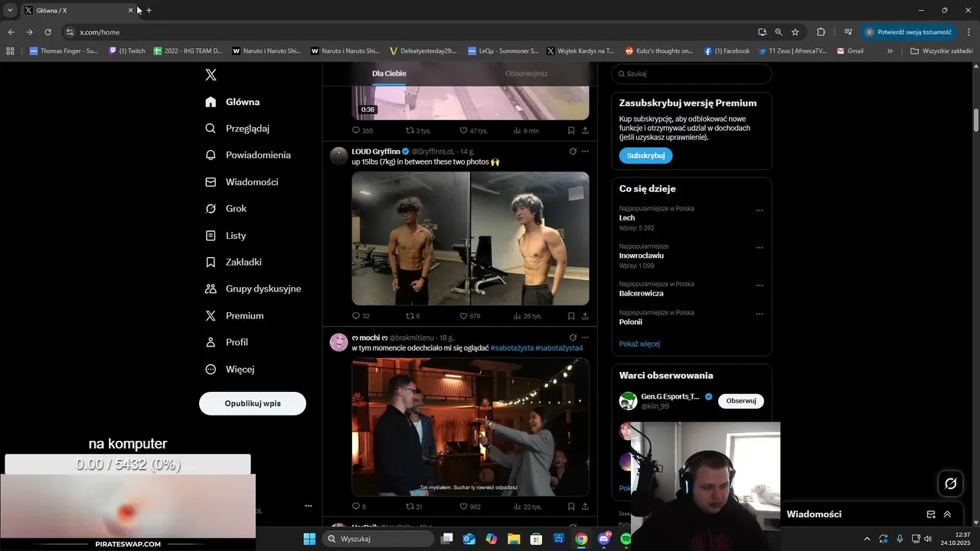The image size is (980, 551).
Task: Expand the Wiadomości messages drawer
Action: click(947, 514)
